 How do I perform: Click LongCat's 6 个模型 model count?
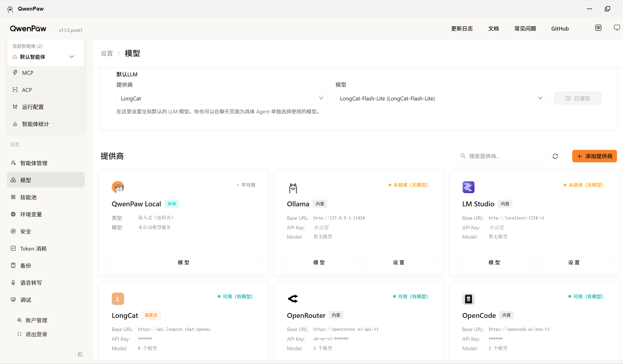pos(147,348)
